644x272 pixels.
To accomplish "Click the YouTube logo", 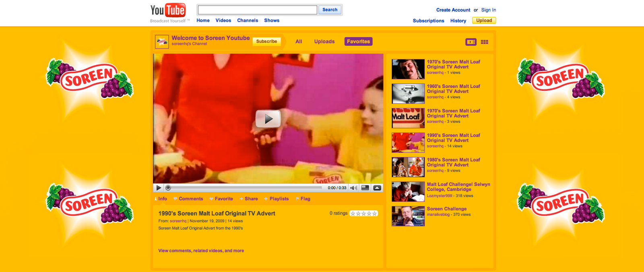I will tap(168, 11).
